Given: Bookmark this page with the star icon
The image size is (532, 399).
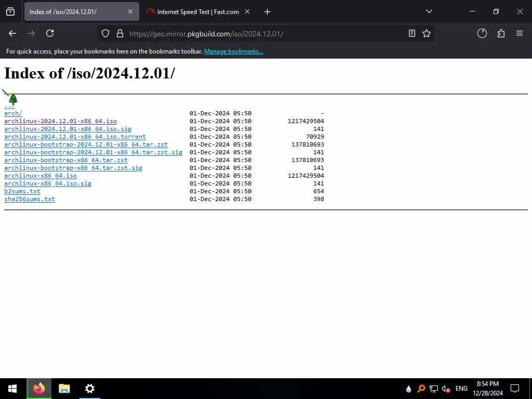Looking at the screenshot, I should click(x=427, y=33).
